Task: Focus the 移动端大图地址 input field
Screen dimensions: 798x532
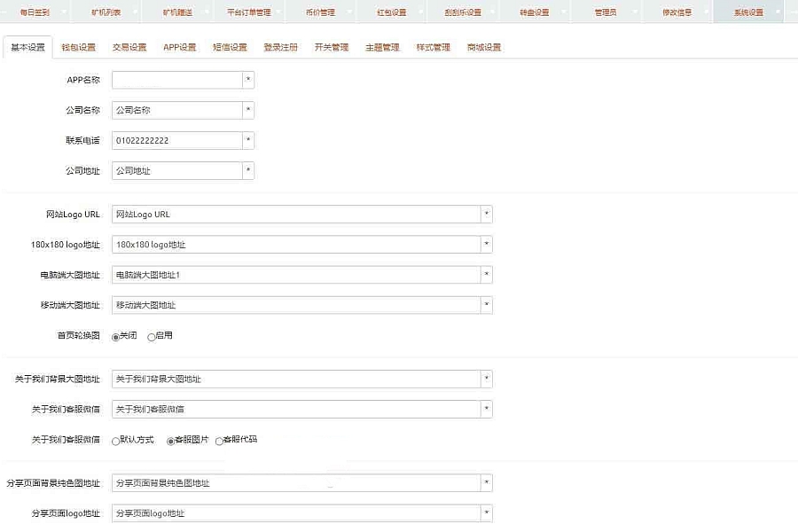Action: [x=296, y=305]
